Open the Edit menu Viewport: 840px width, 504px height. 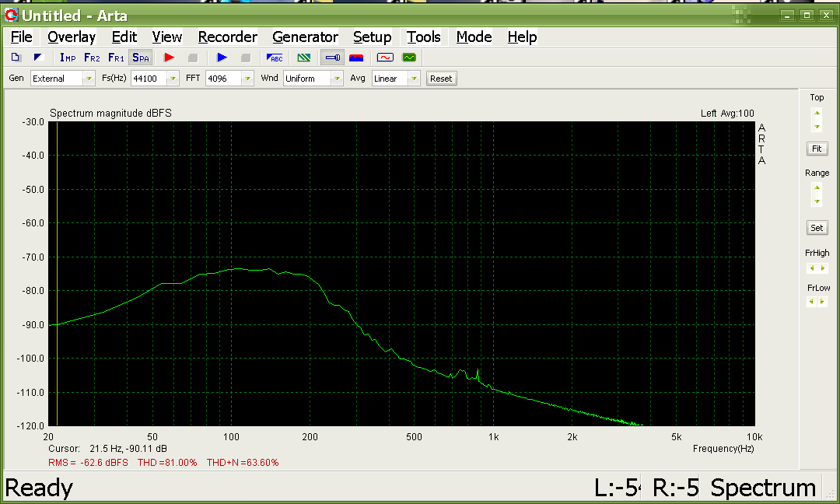(124, 37)
